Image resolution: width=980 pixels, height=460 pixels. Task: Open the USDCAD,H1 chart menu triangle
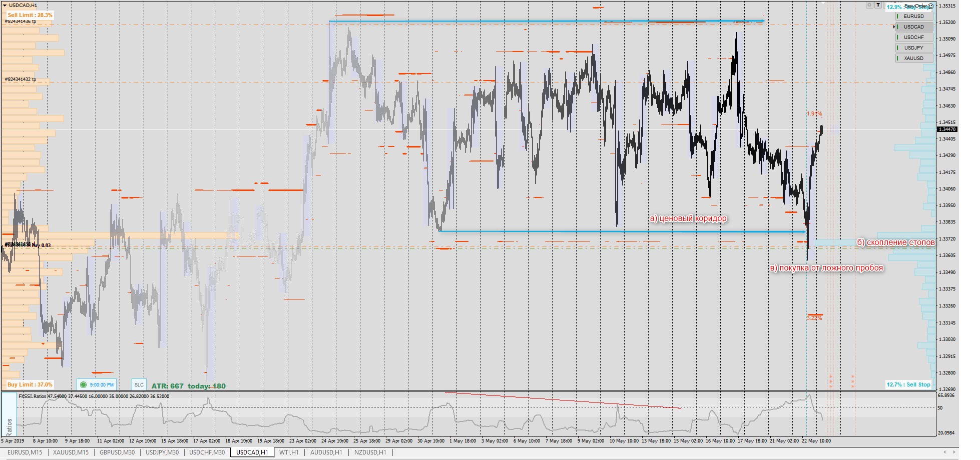[x=6, y=5]
